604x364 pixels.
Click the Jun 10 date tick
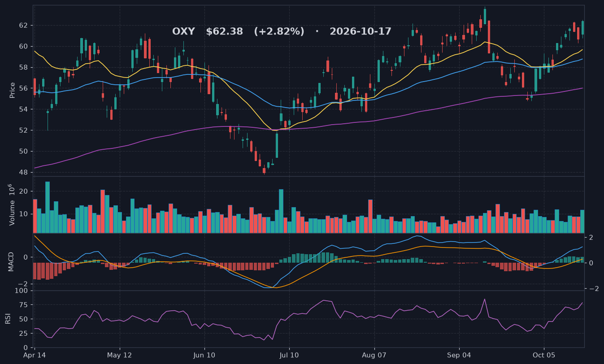pos(204,355)
